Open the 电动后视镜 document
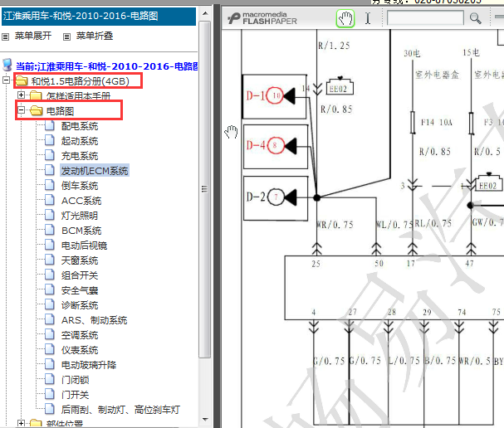 [x=84, y=246]
